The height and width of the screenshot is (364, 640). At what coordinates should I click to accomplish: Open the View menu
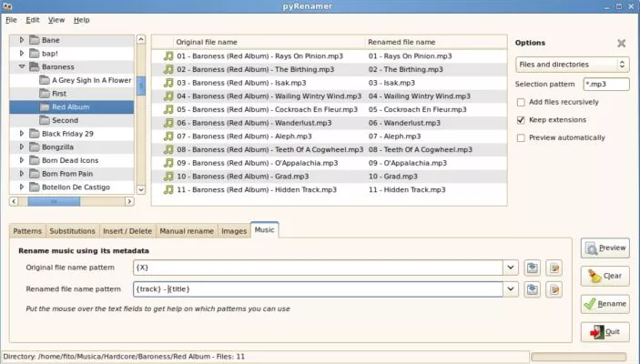tap(56, 19)
